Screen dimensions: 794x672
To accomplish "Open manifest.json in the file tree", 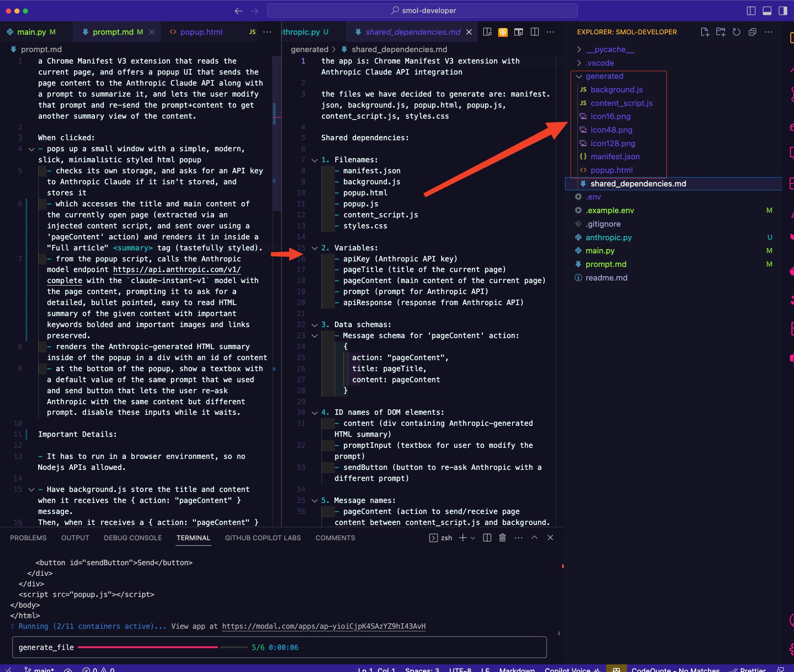I will 615,157.
